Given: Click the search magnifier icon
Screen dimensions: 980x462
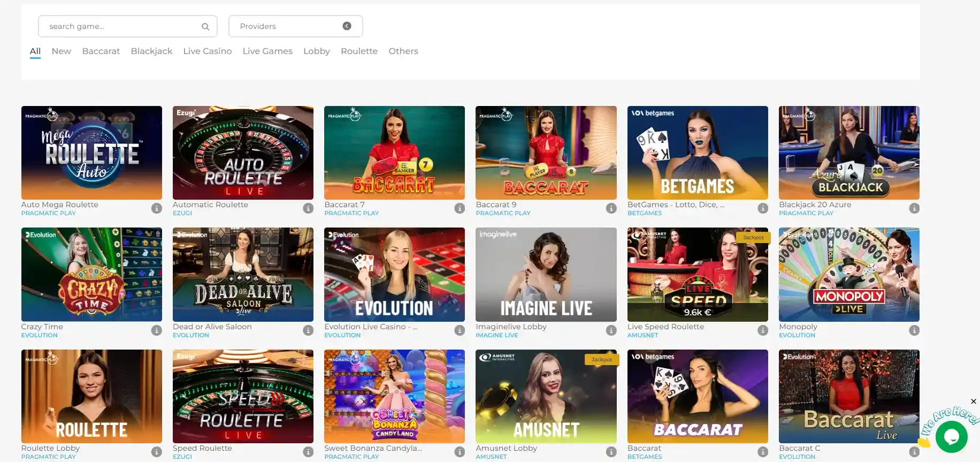Looking at the screenshot, I should pos(205,26).
